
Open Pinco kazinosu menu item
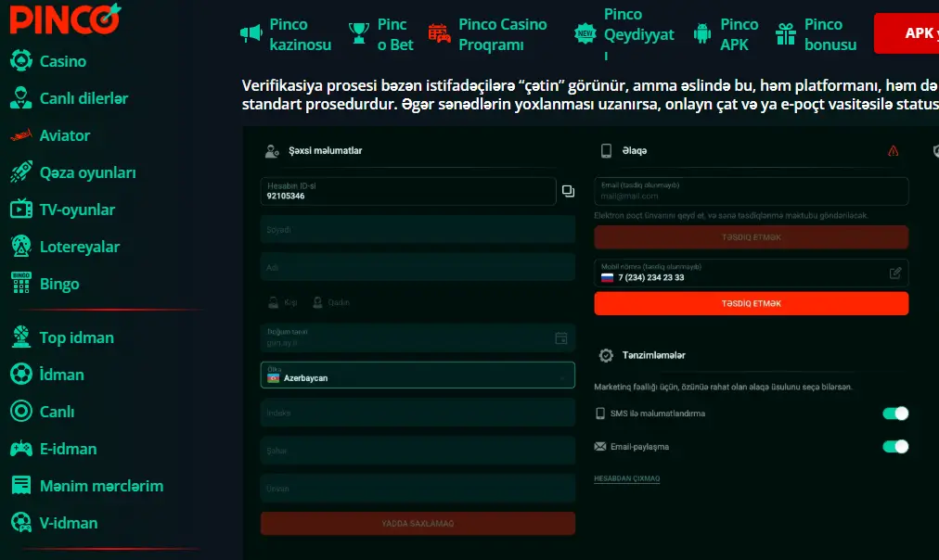coord(286,34)
